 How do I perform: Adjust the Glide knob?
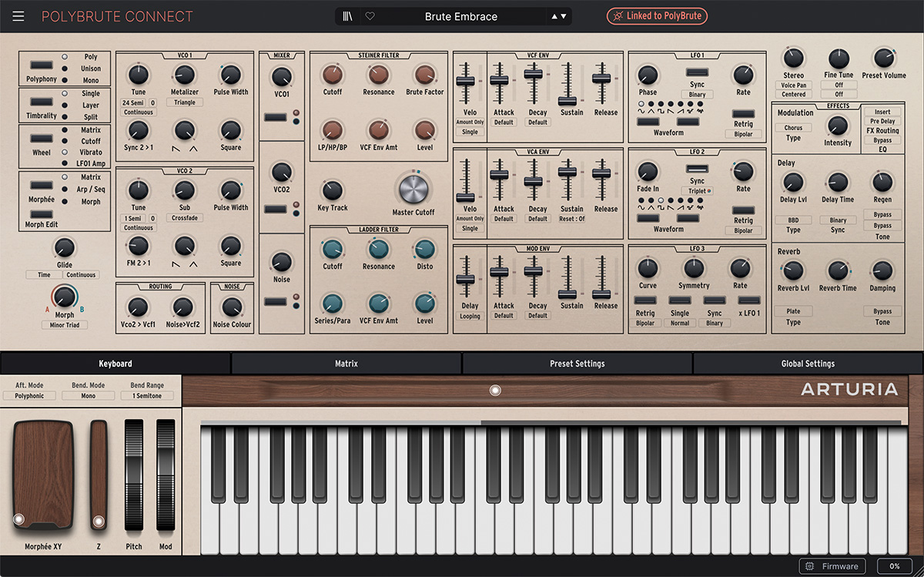(65, 247)
